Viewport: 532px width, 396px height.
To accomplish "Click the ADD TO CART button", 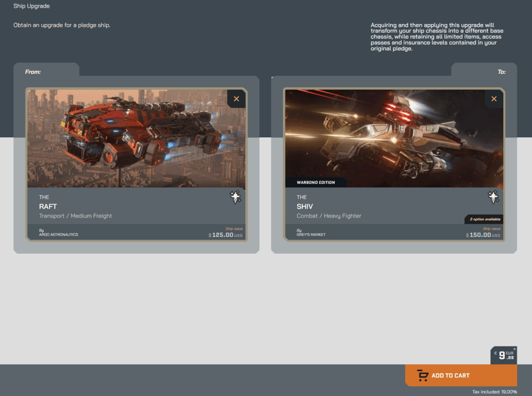I will [461, 375].
